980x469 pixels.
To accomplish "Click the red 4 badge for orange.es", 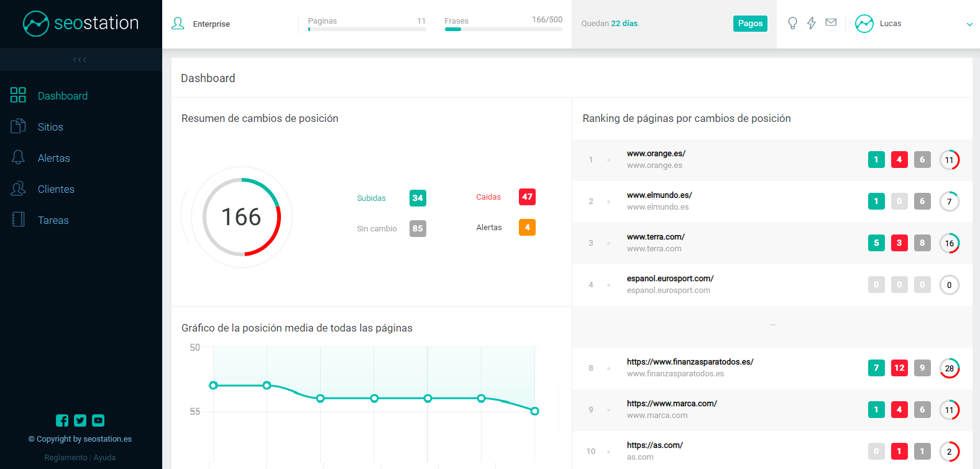I will coord(899,160).
